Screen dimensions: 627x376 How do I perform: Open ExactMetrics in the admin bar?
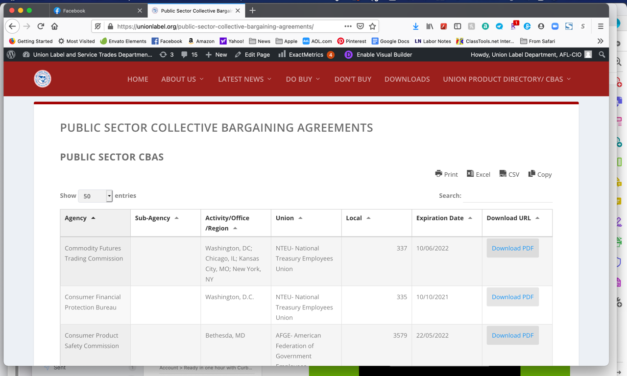[306, 55]
